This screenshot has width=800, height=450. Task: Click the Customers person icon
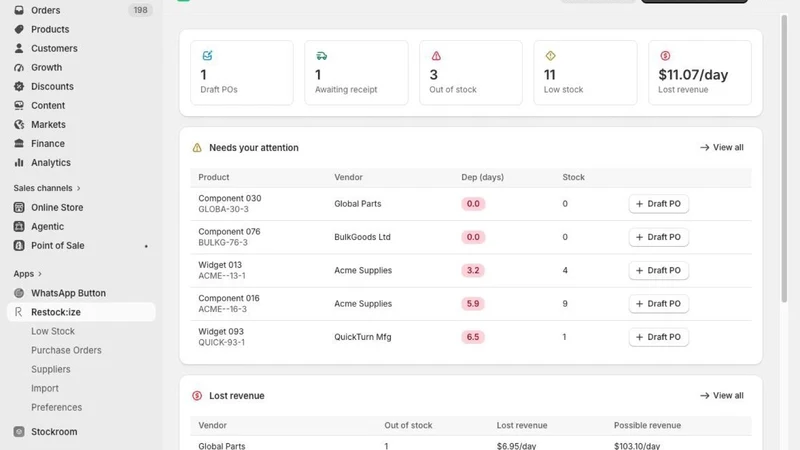point(19,48)
